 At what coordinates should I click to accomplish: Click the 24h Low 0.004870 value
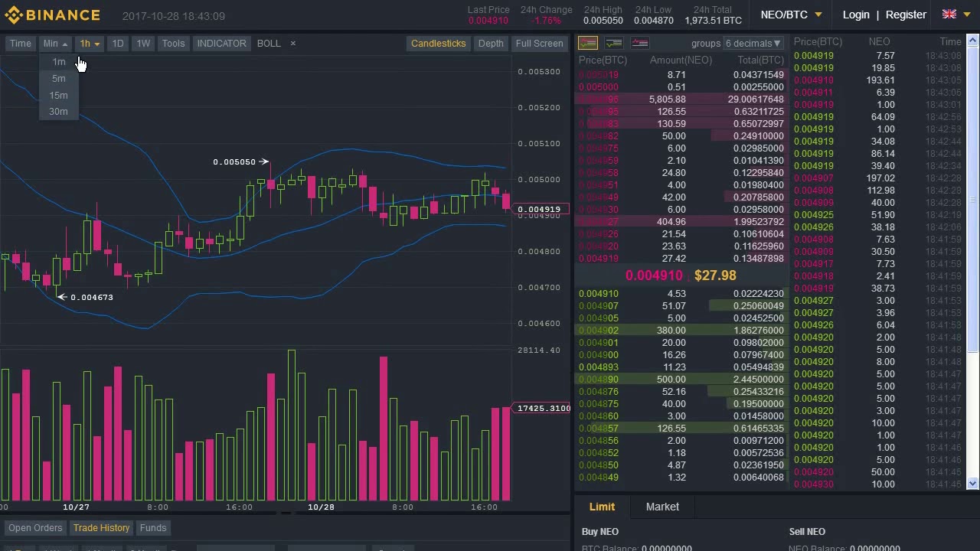pos(653,21)
